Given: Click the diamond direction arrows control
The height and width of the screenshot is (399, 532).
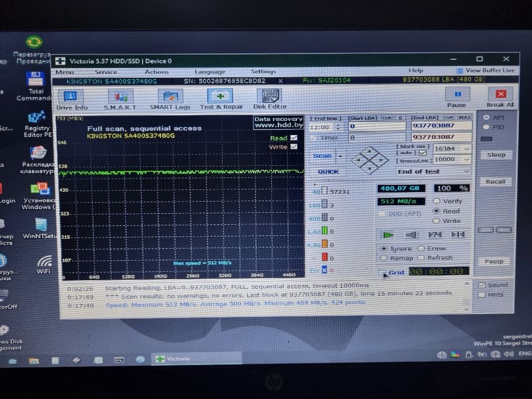Looking at the screenshot, I should 369,160.
